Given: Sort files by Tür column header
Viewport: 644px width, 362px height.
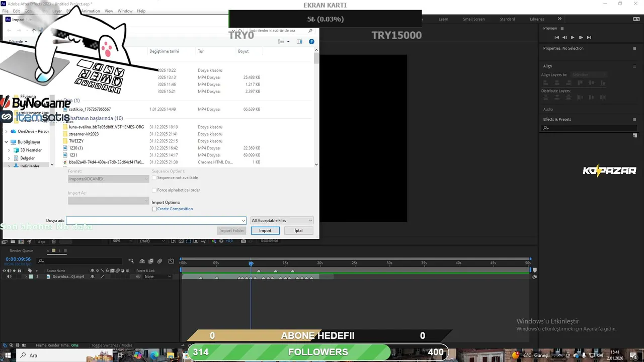Looking at the screenshot, I should (201, 51).
